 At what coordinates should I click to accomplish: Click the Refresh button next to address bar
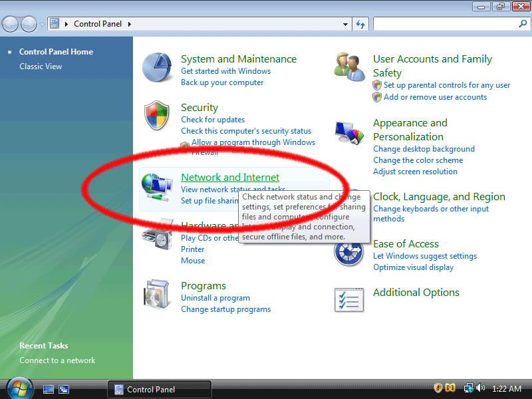pyautogui.click(x=360, y=24)
